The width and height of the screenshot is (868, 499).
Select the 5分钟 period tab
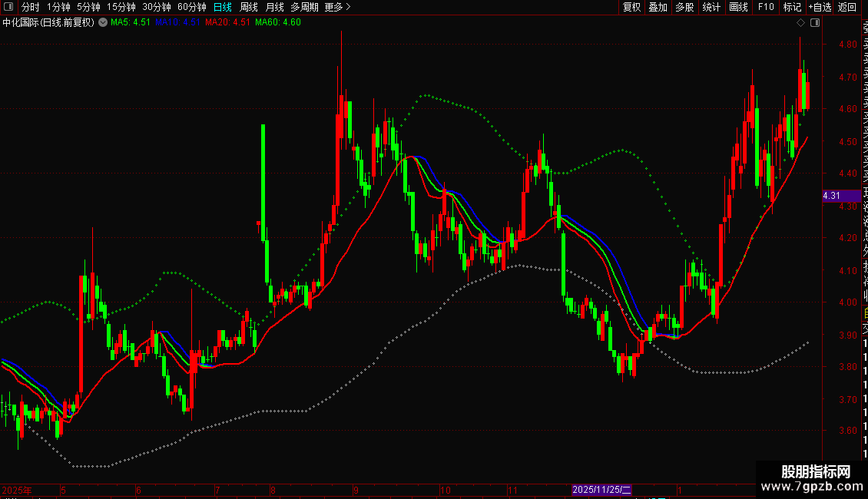pos(88,7)
